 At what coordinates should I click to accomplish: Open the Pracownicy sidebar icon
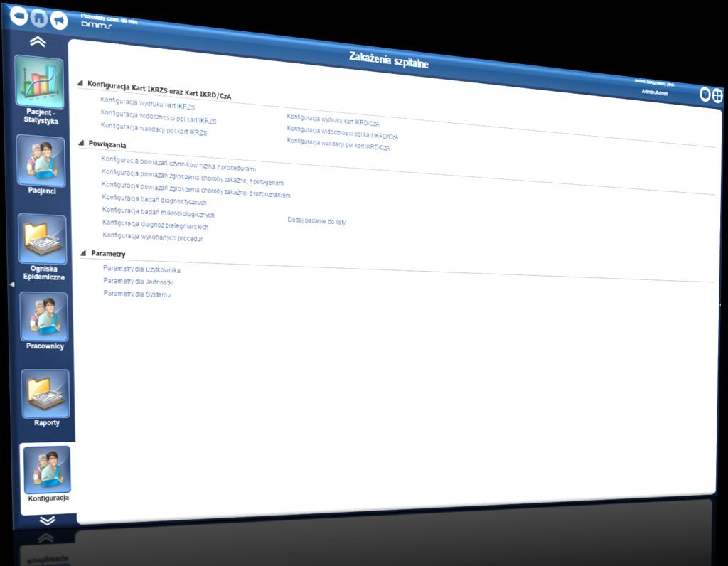coord(43,316)
